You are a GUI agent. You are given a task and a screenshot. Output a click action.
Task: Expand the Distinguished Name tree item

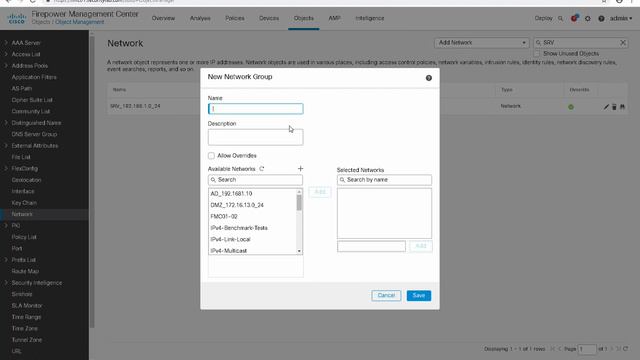point(6,122)
